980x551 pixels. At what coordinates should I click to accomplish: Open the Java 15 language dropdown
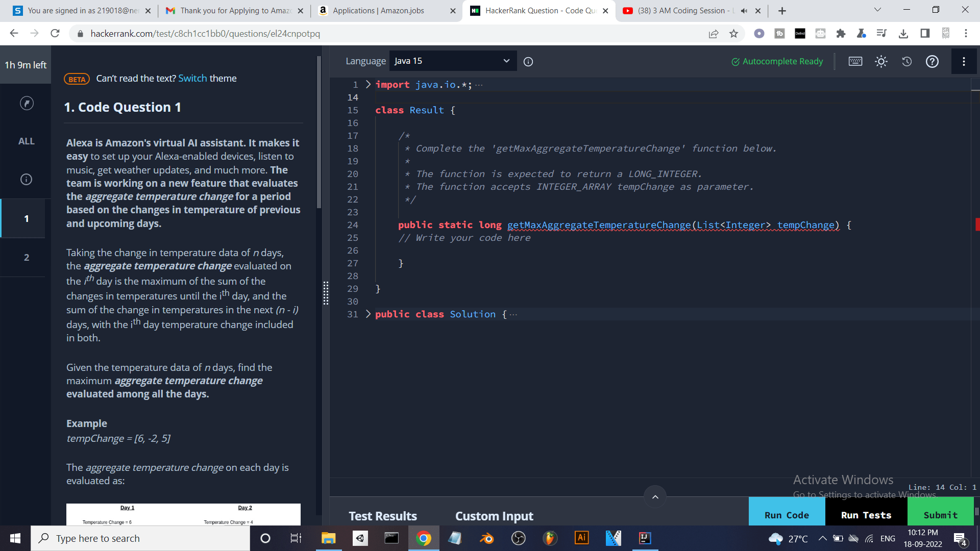pos(453,61)
